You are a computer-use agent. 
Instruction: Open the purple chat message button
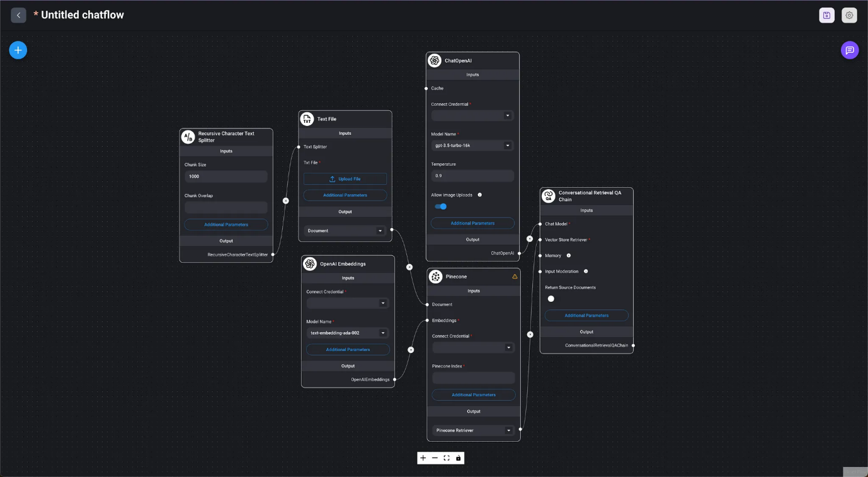coord(849,50)
